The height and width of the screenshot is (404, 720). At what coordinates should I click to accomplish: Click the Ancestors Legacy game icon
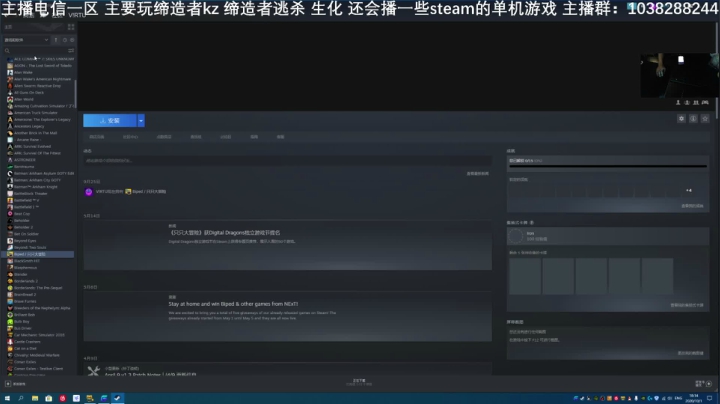10,126
